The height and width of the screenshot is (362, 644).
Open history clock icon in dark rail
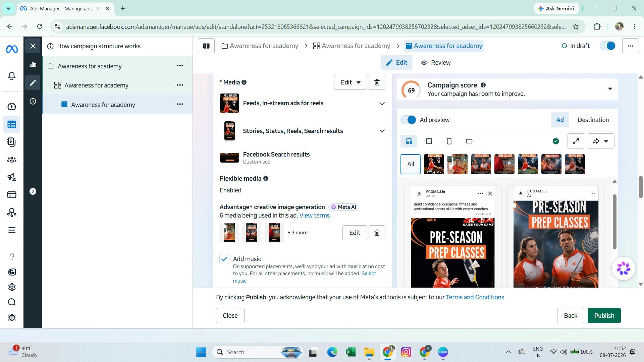(x=33, y=101)
